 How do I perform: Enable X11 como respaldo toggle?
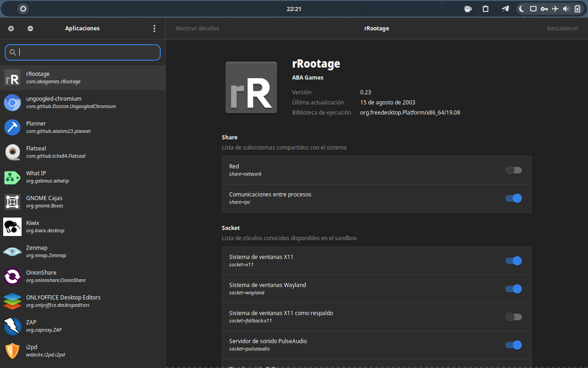(514, 317)
